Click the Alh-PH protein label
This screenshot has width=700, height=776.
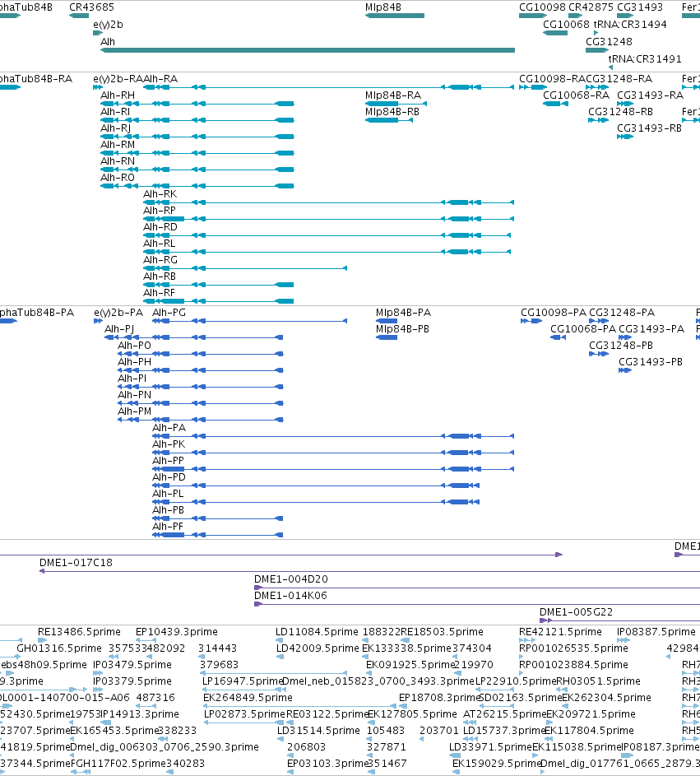tap(134, 362)
